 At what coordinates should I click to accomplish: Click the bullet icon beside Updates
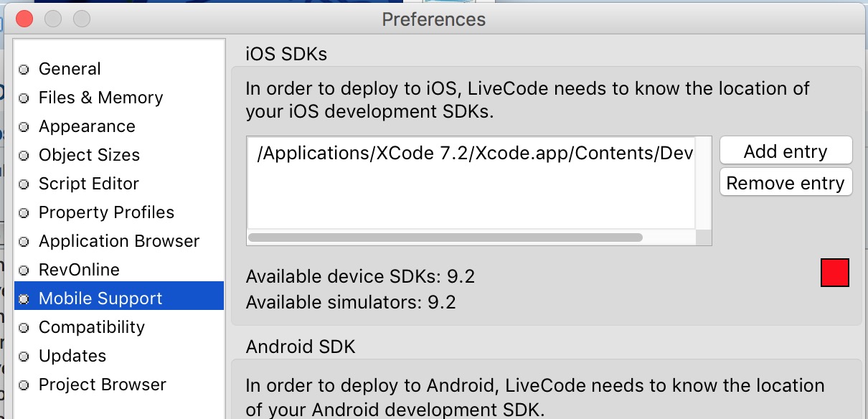click(24, 357)
